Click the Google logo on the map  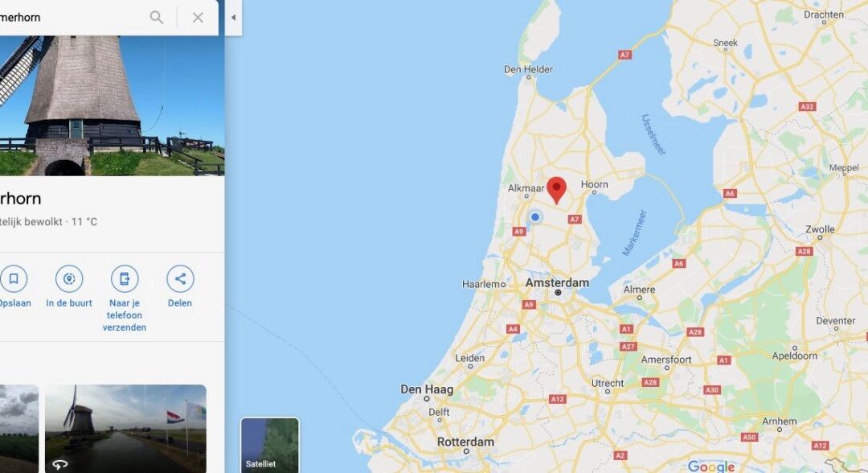710,467
